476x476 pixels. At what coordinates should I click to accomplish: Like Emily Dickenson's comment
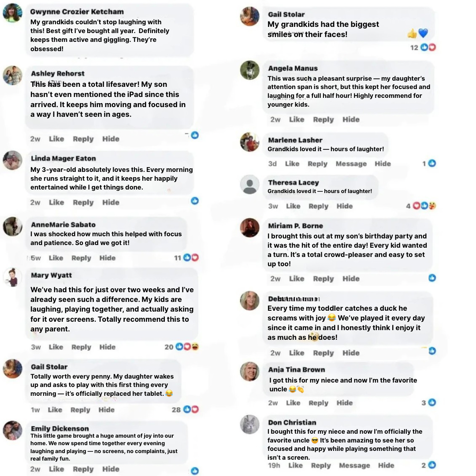click(56, 469)
